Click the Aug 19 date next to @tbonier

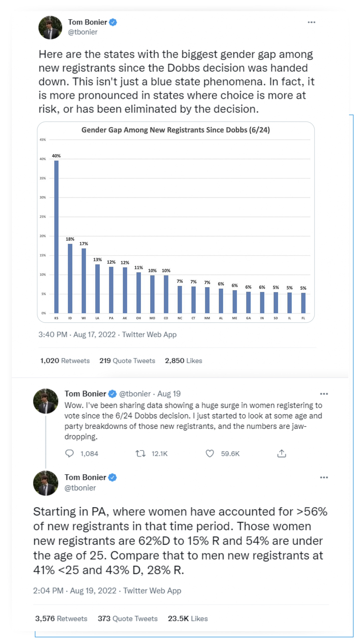click(169, 394)
